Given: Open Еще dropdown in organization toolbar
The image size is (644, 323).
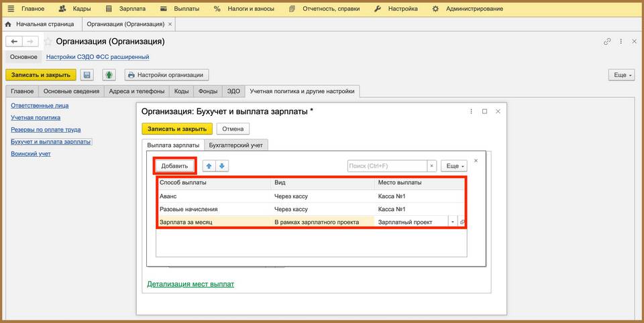Looking at the screenshot, I should [x=621, y=75].
